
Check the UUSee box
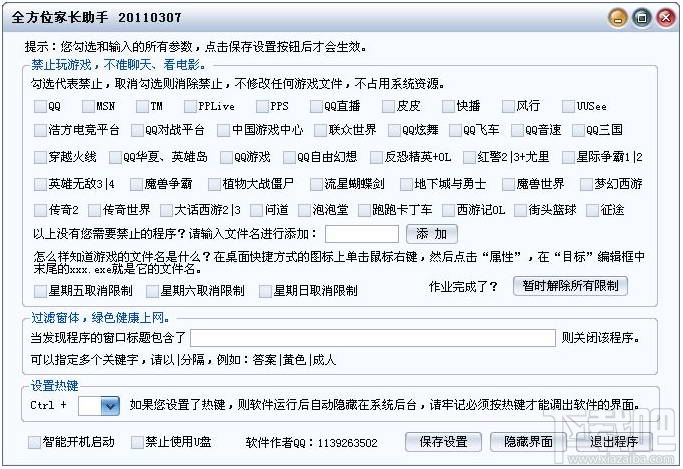[x=568, y=106]
